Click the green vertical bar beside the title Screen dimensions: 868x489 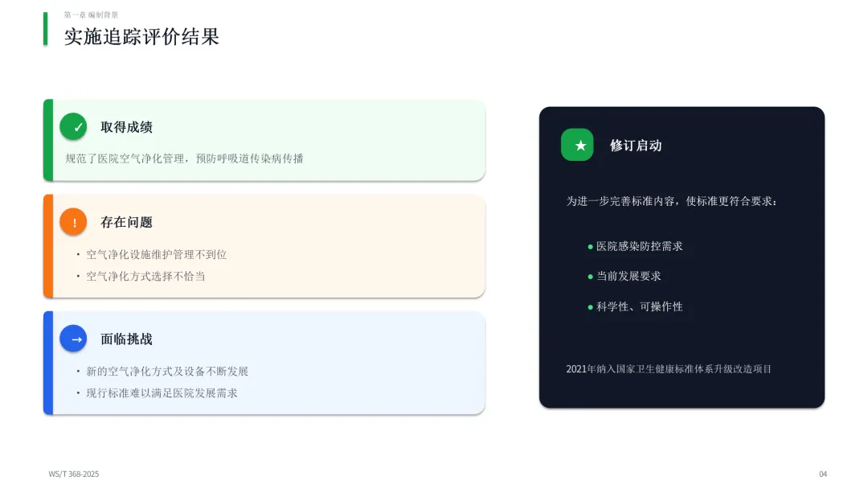click(x=45, y=29)
